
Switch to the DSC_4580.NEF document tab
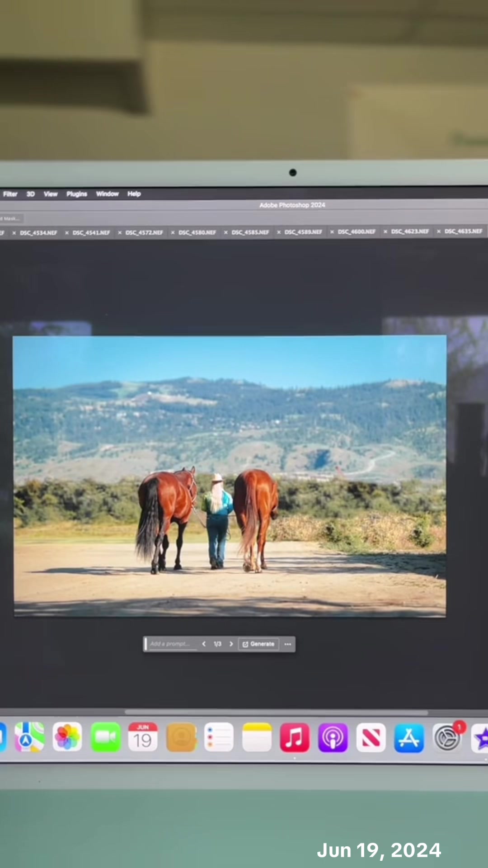point(197,233)
